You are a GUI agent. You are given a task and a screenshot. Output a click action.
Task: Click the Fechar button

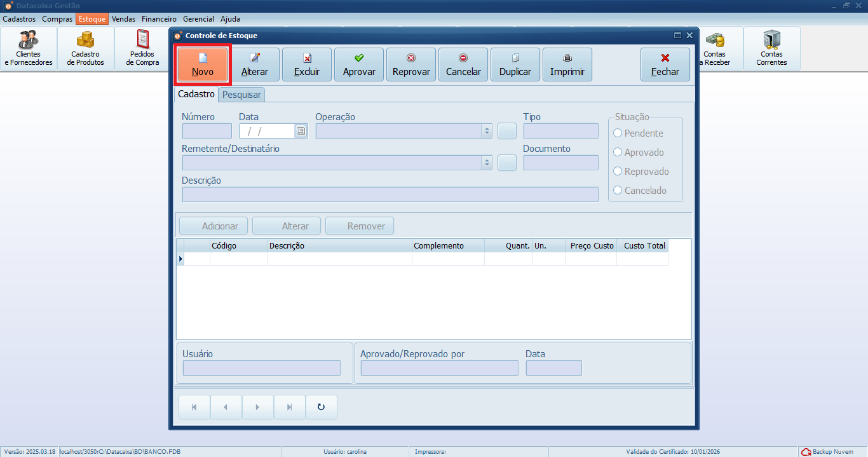[x=665, y=64]
